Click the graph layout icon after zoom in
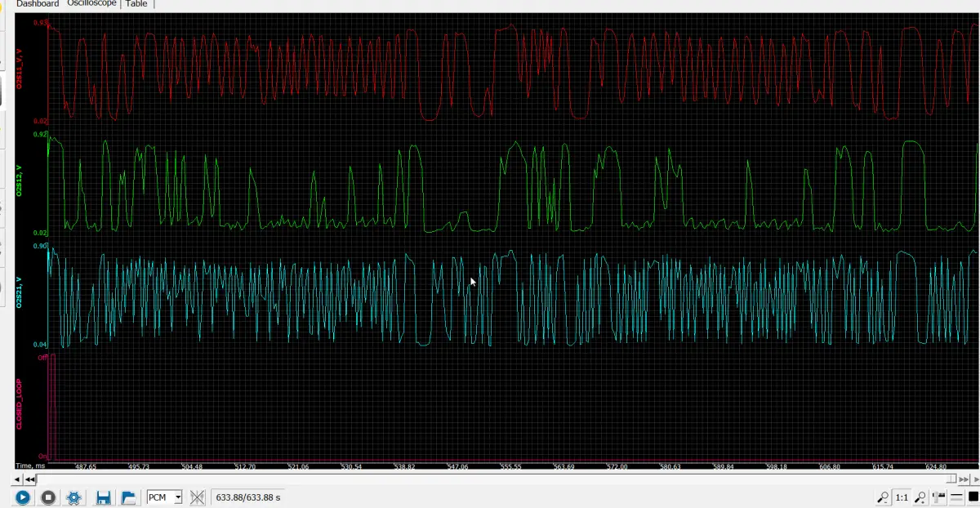The image size is (980, 508). click(x=938, y=497)
